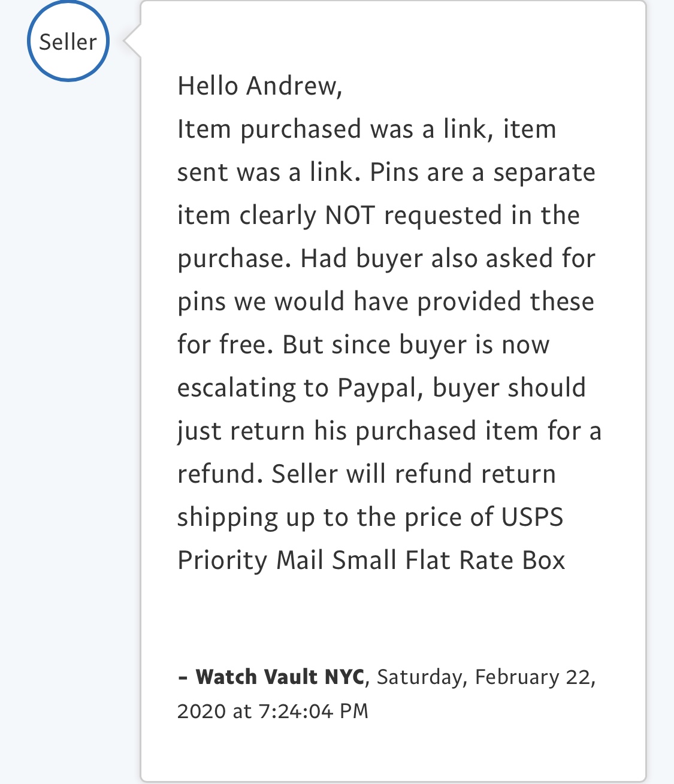Click the Watch Vault NYC sender name

tap(280, 677)
